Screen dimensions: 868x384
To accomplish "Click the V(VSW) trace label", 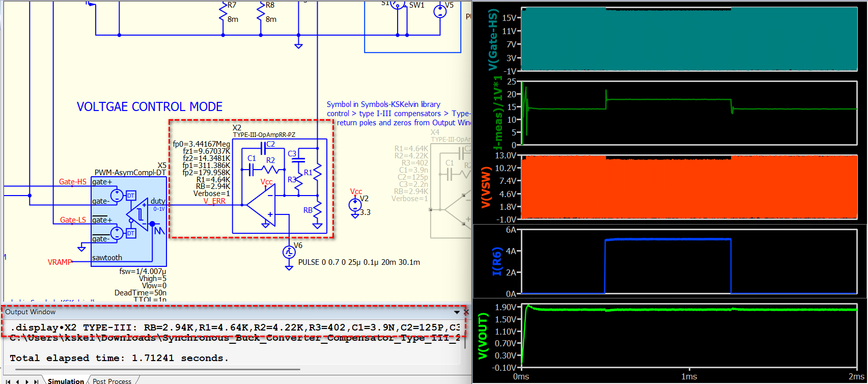I will (x=486, y=187).
